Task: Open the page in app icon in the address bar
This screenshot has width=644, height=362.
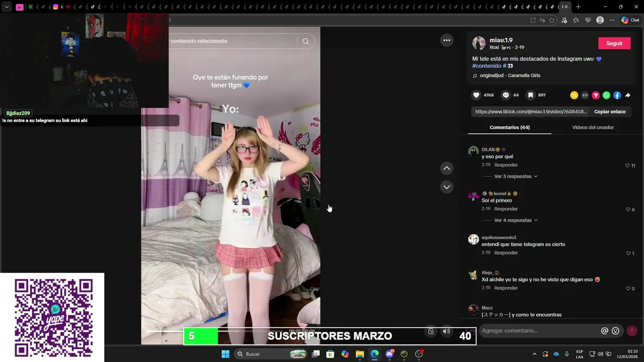Action: [533, 20]
